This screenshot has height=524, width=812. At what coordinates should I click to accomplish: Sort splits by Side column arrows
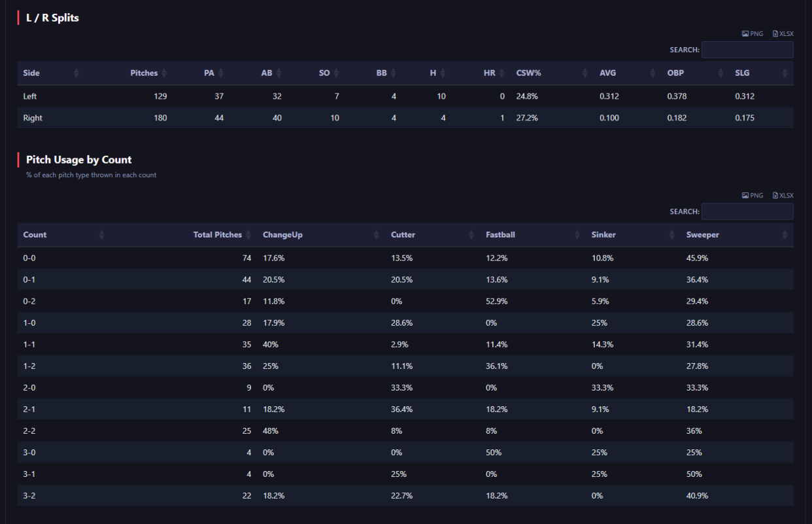click(x=76, y=73)
